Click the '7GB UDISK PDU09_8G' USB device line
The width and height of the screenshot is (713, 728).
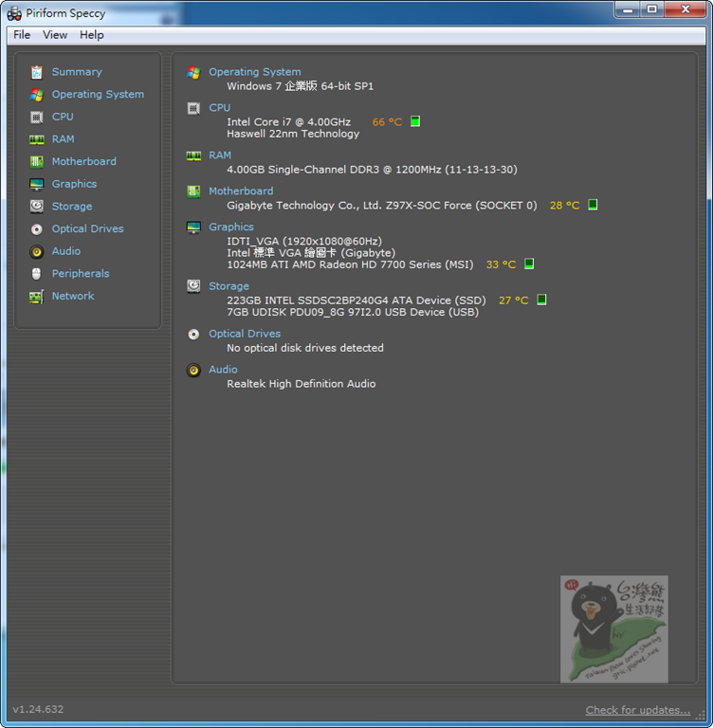353,312
